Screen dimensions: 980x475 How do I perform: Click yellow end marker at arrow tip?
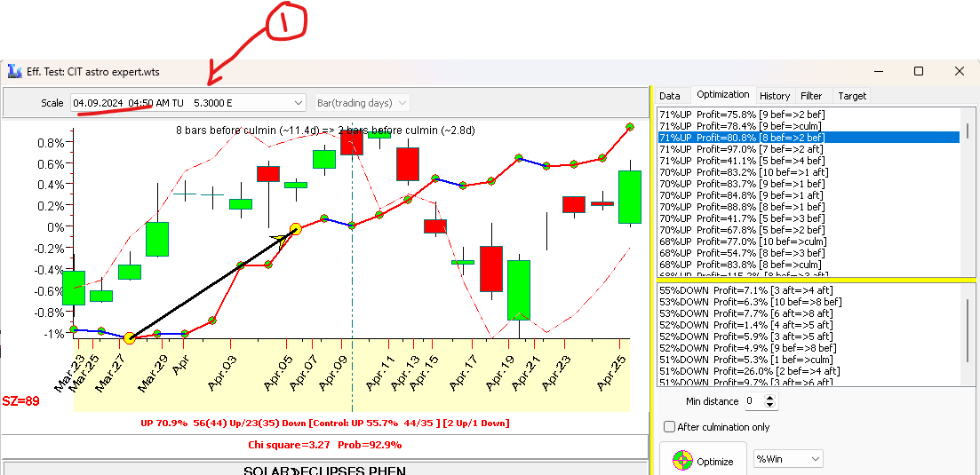tap(296, 230)
